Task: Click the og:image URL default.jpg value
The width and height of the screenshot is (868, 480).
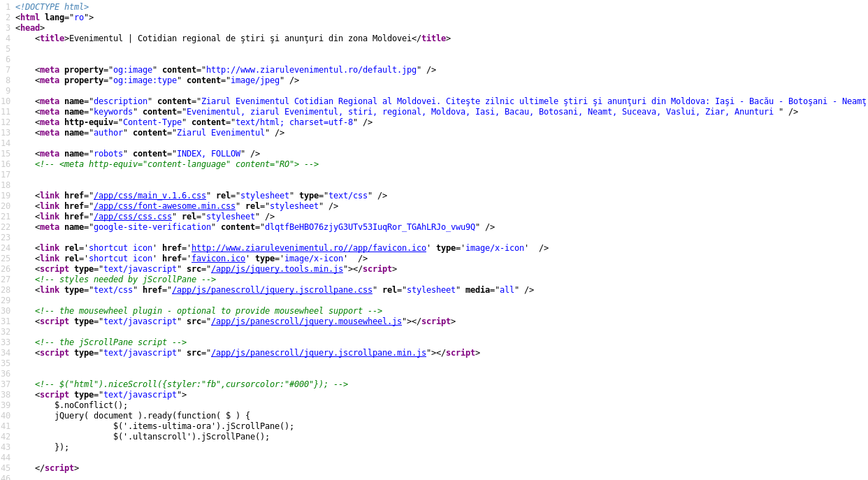Action: click(311, 70)
